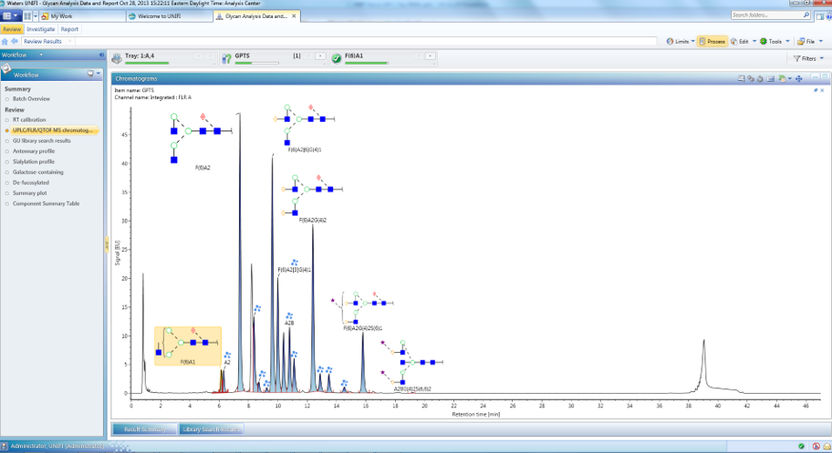Click the link plots icon in Chromatograms

coord(751,79)
